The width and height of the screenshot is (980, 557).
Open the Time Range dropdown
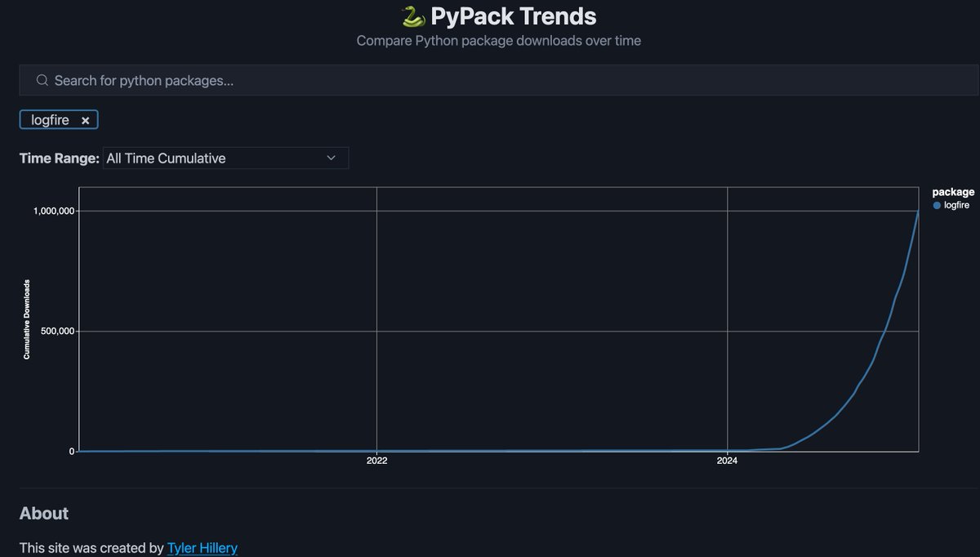click(x=225, y=158)
